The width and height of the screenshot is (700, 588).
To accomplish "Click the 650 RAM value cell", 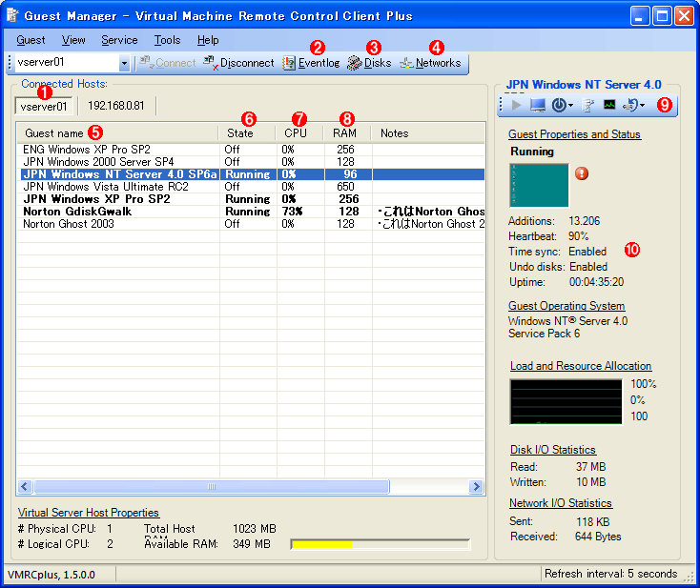I will 345,187.
